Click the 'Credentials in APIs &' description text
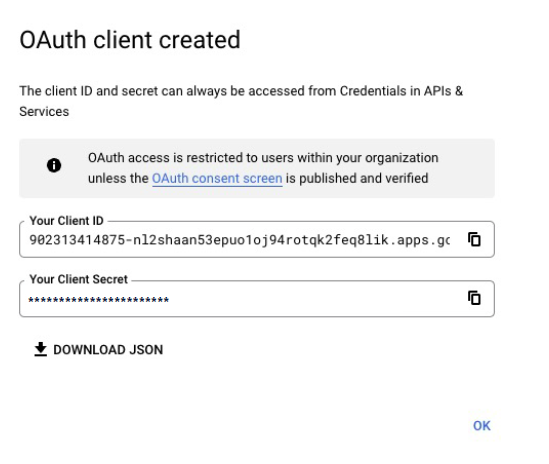549x464 pixels. pos(401,91)
